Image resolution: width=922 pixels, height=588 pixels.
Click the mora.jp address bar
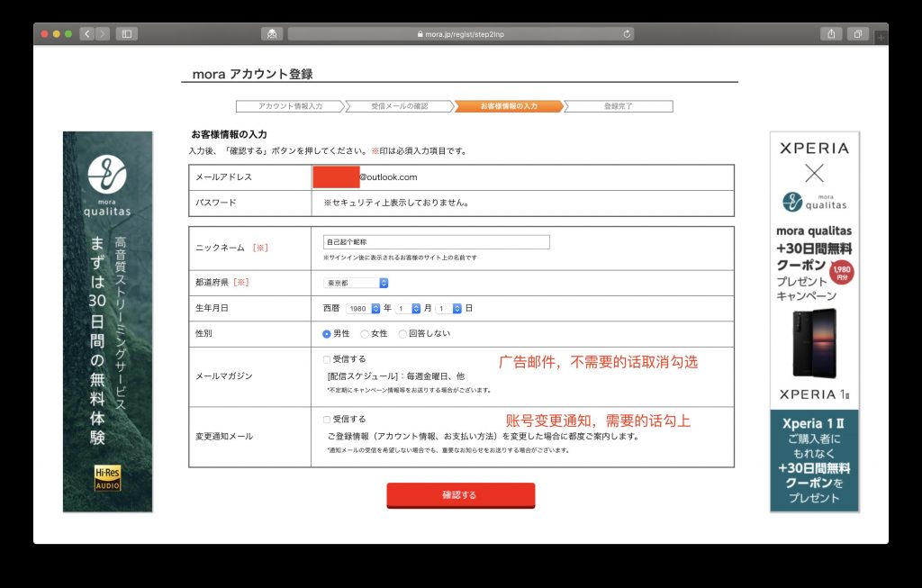click(x=462, y=34)
